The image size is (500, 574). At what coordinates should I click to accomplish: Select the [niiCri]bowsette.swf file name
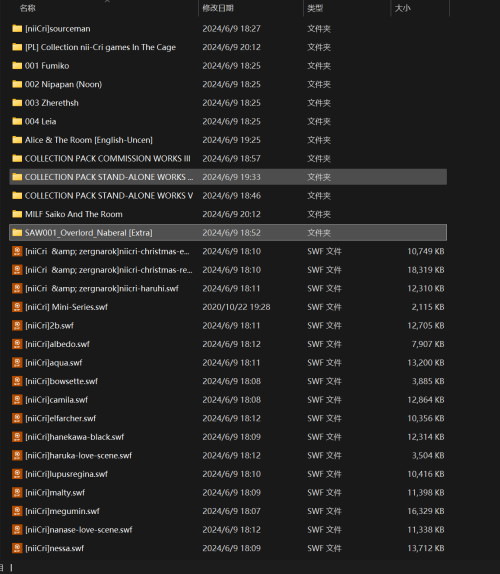tap(61, 381)
